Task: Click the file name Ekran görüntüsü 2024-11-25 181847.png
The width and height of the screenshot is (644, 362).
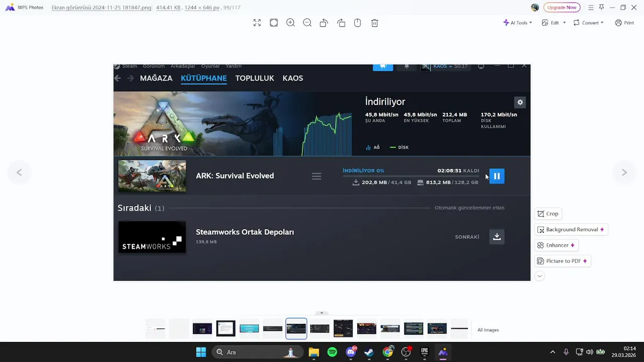Action: [x=101, y=8]
